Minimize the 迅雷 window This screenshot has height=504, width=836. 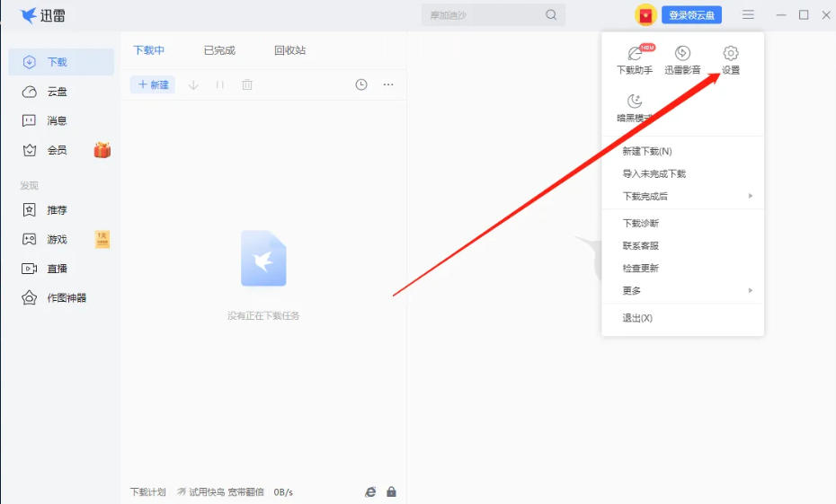781,15
